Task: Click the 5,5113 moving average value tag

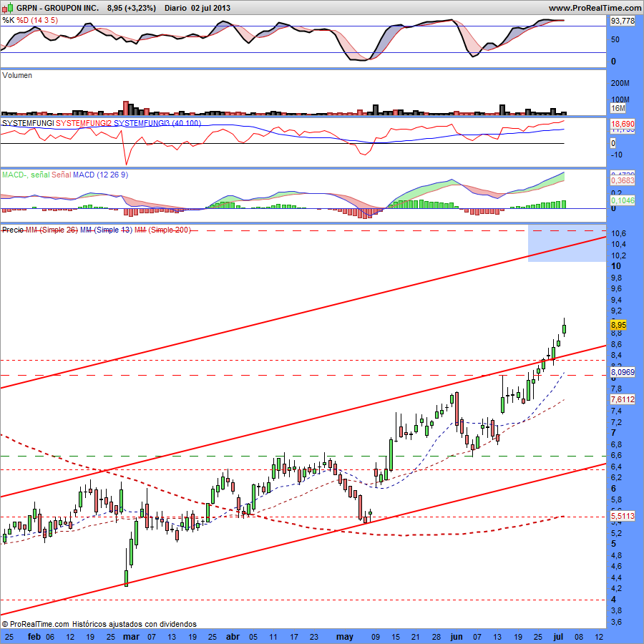Action: tap(623, 516)
